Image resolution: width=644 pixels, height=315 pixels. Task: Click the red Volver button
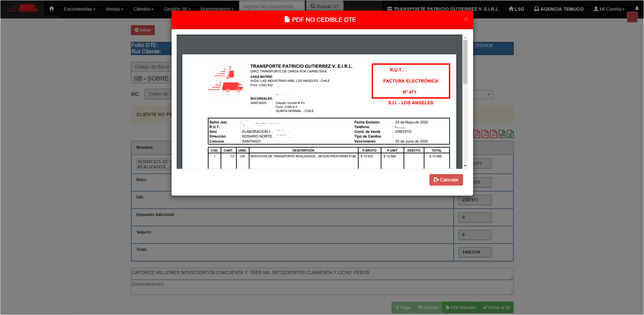(143, 30)
